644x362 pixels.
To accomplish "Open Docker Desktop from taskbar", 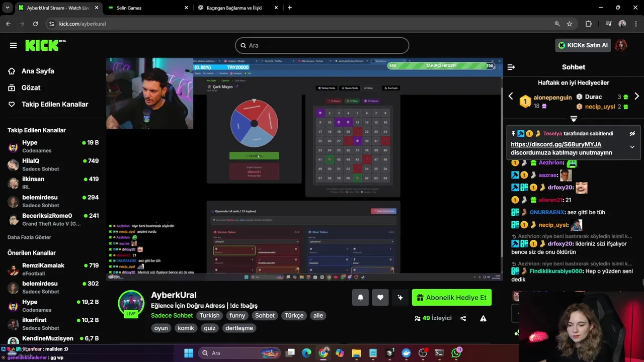I will pos(406,353).
